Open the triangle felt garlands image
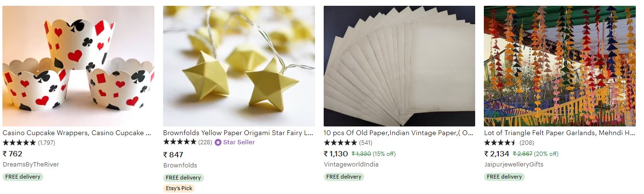The image size is (644, 194). (x=560, y=66)
